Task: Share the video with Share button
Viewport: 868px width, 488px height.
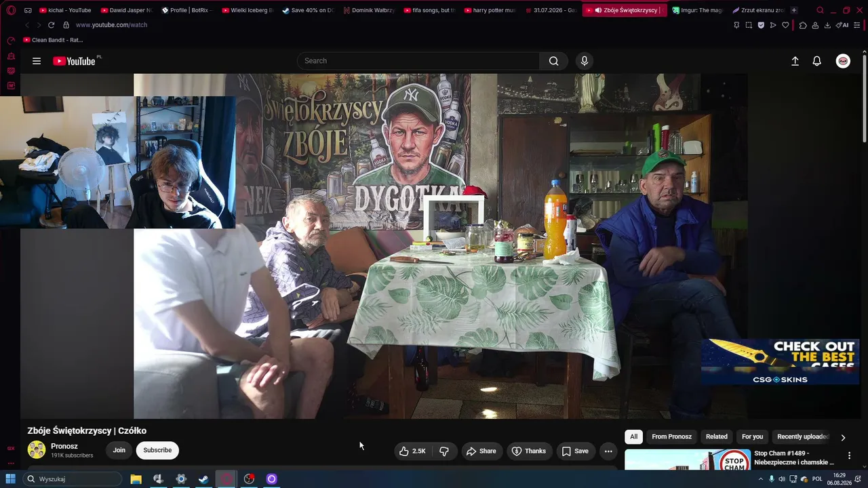Action: coord(481,451)
